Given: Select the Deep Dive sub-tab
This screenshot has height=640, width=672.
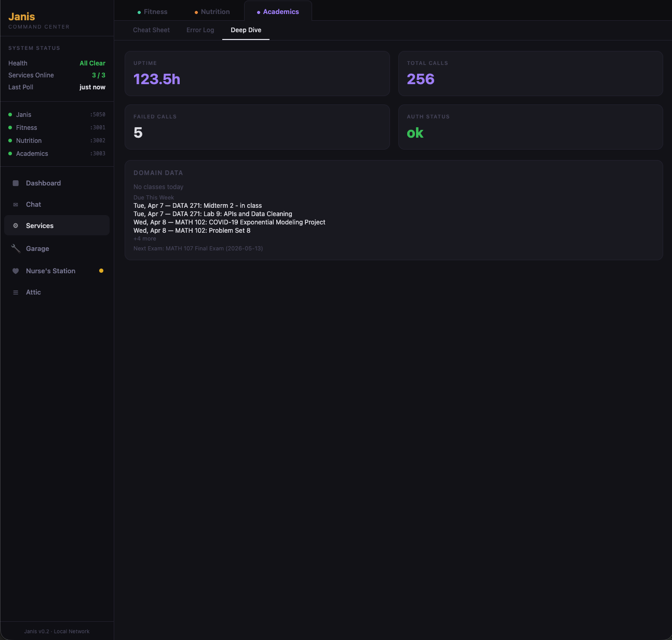Looking at the screenshot, I should (246, 30).
